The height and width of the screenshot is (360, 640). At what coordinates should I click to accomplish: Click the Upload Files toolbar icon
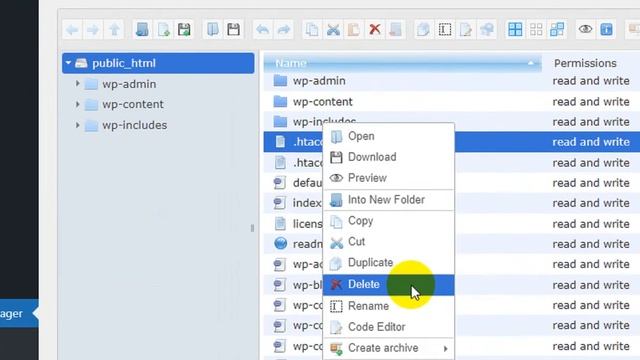point(184,29)
